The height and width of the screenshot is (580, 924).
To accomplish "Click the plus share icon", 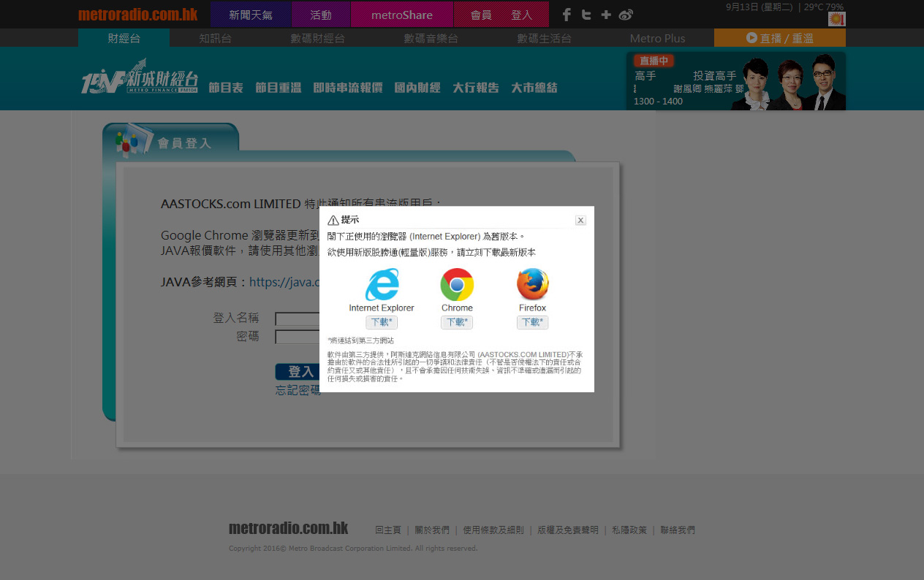I will click(606, 15).
